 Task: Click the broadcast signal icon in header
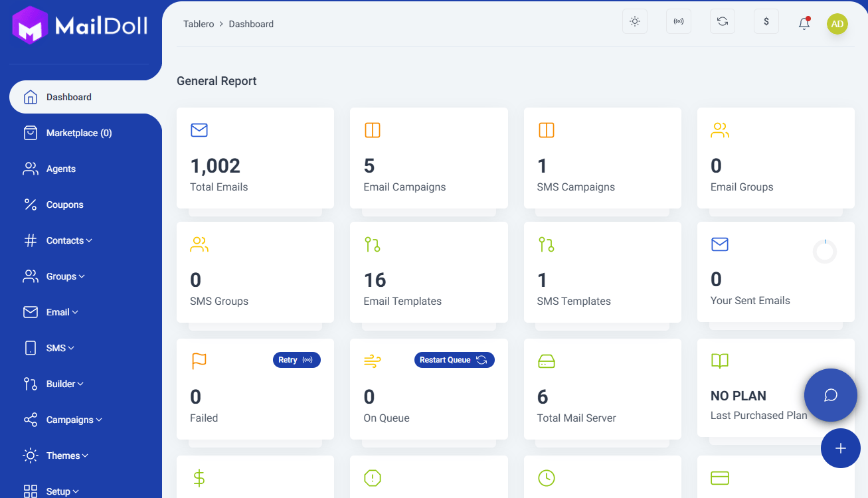pos(679,21)
